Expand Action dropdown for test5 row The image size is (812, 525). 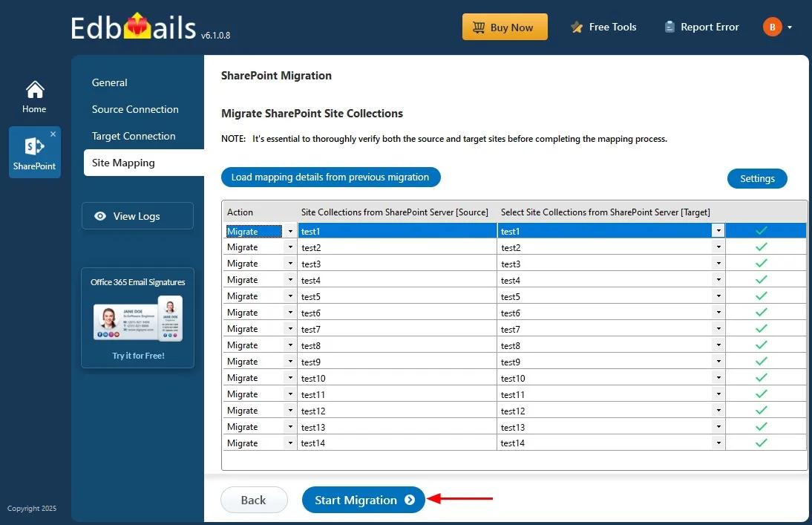290,296
